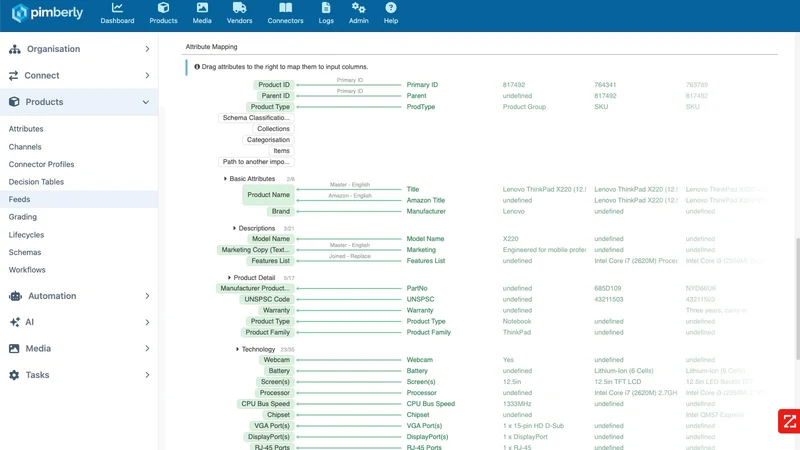Viewport: 800px width, 450px height.
Task: Select the Product Name attribute chip
Action: (268, 195)
